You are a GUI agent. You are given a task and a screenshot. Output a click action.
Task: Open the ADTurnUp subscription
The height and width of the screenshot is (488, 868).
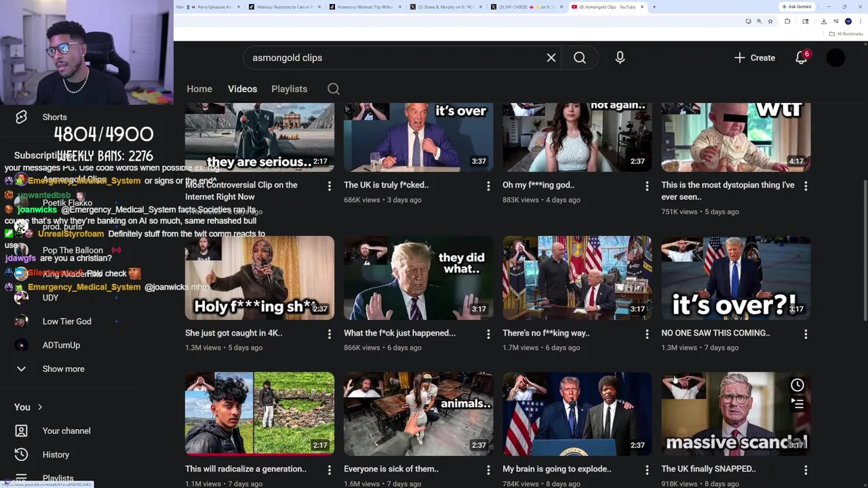pos(61,346)
